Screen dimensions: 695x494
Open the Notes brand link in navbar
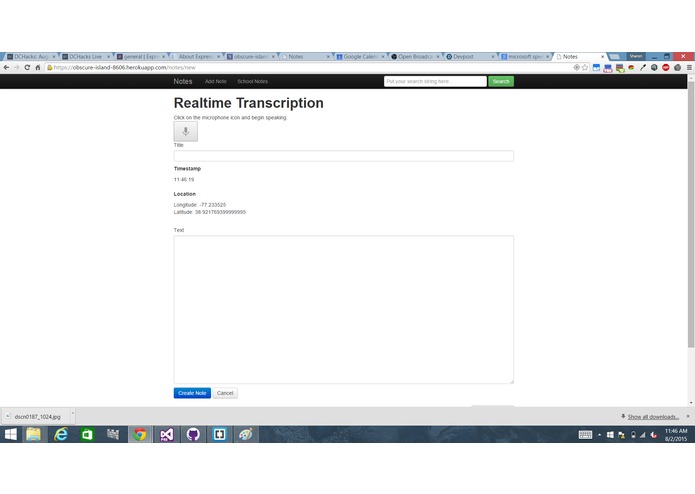pos(183,82)
